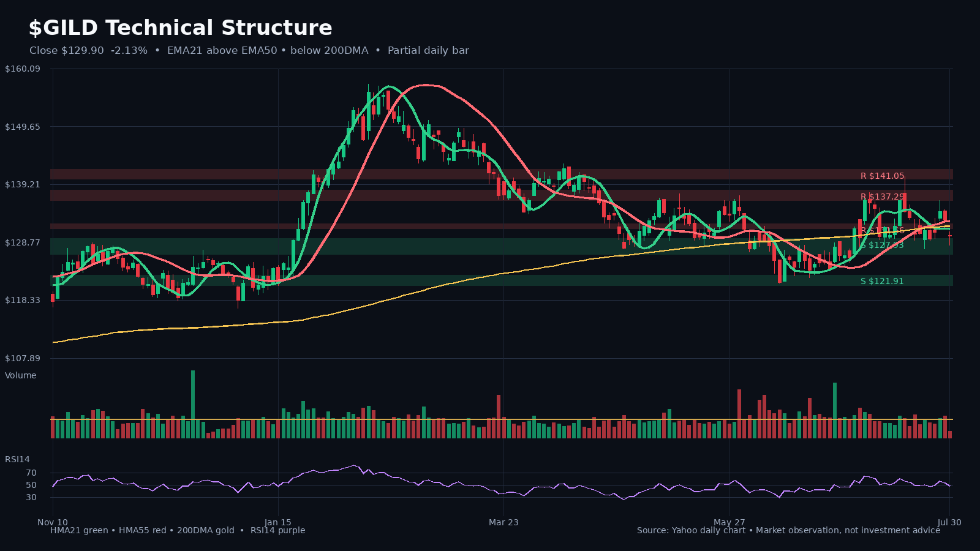980x551 pixels.
Task: Click the "Partial daily bar" note
Action: tap(428, 51)
